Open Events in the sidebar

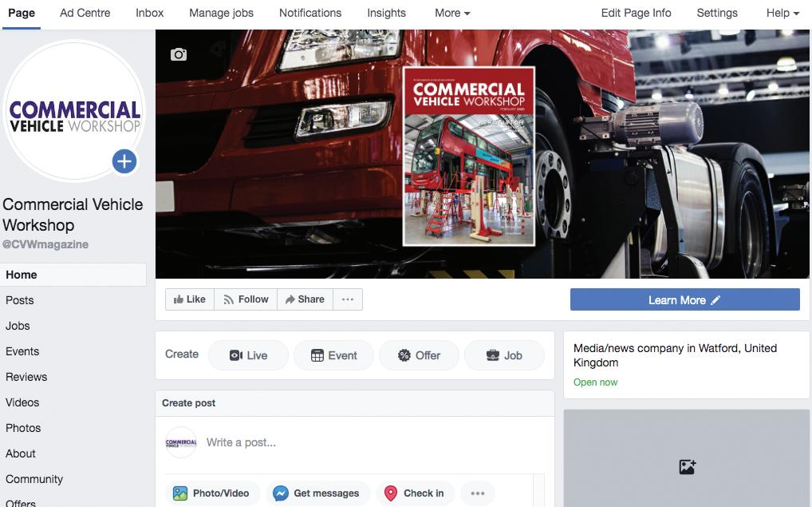[22, 351]
